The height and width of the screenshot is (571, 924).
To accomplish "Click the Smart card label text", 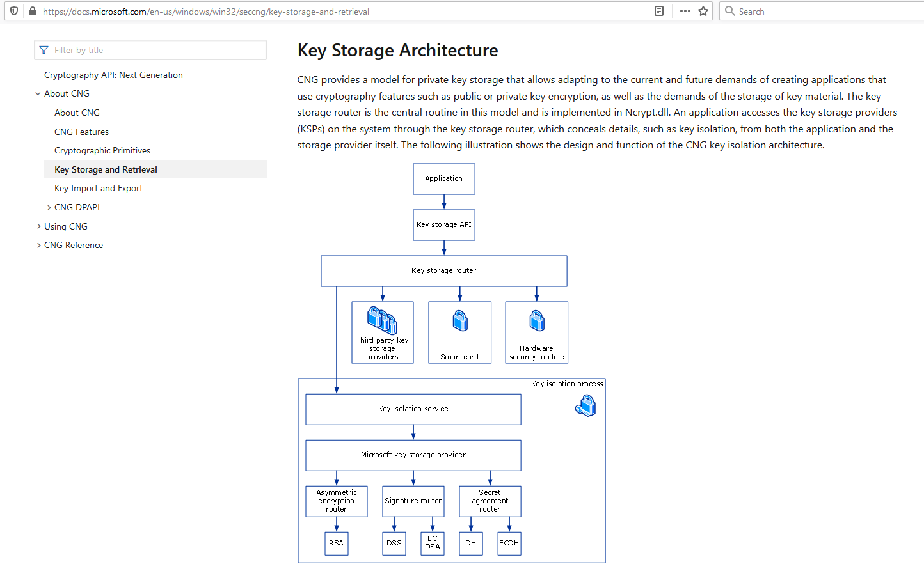I will tap(459, 357).
